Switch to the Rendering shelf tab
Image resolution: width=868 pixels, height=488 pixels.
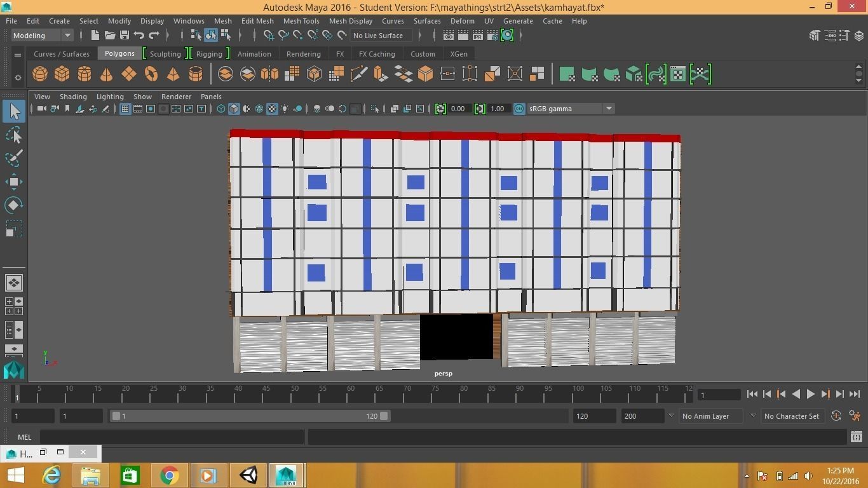click(303, 54)
